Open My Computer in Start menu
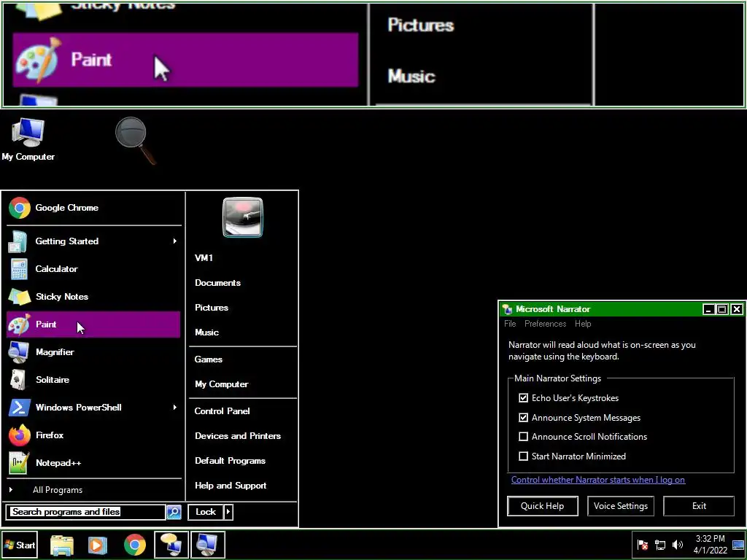Screen dimensions: 747x560 (x=222, y=384)
